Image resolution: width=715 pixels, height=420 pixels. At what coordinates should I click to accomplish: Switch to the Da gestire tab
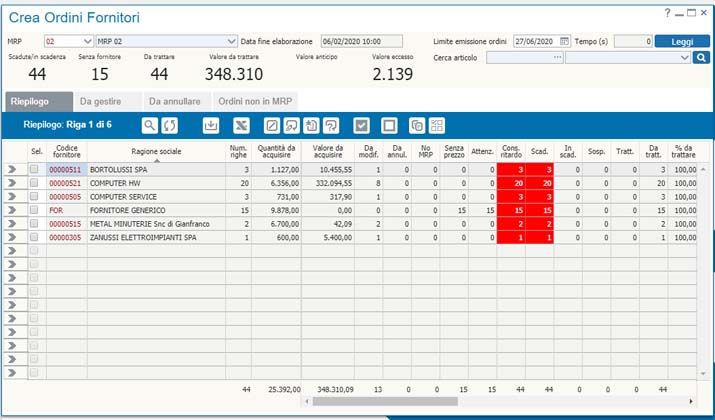point(103,101)
